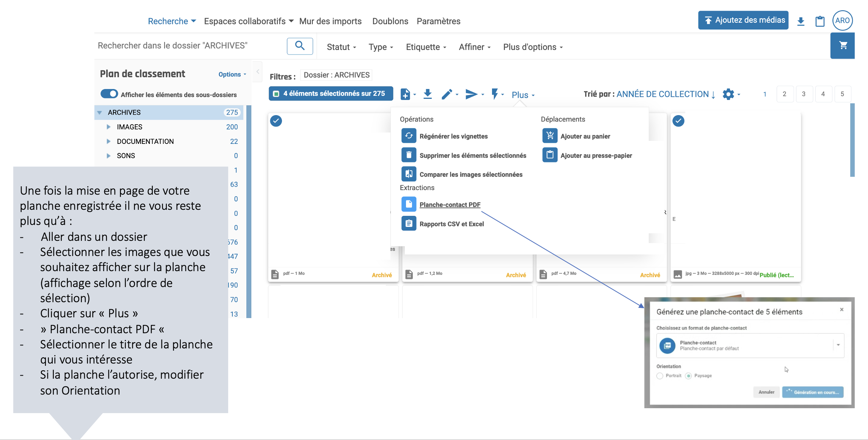Screen dimensions: 868x440
Task: Click the pencil edit icon in toolbar
Action: [447, 94]
